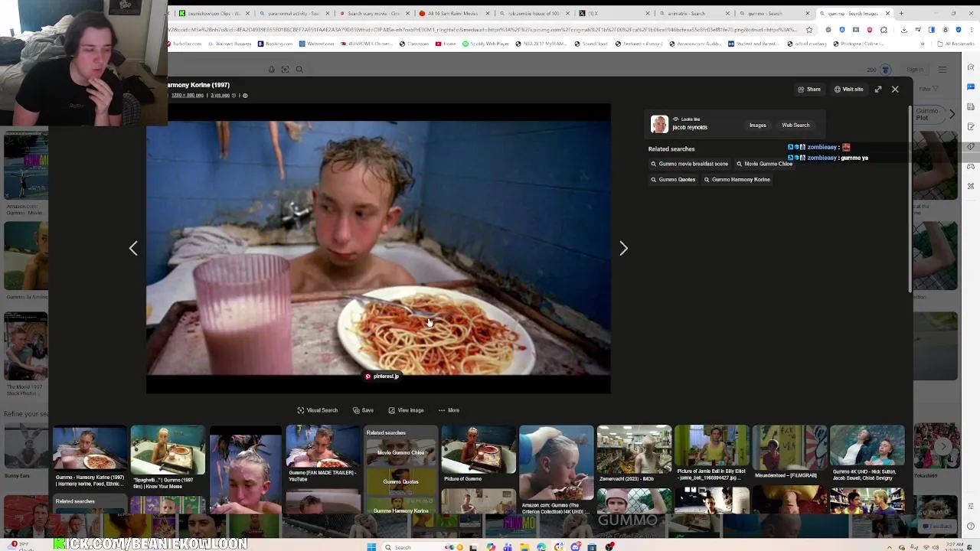
Task: Open Edge sidebar games controller icon
Action: tap(971, 166)
